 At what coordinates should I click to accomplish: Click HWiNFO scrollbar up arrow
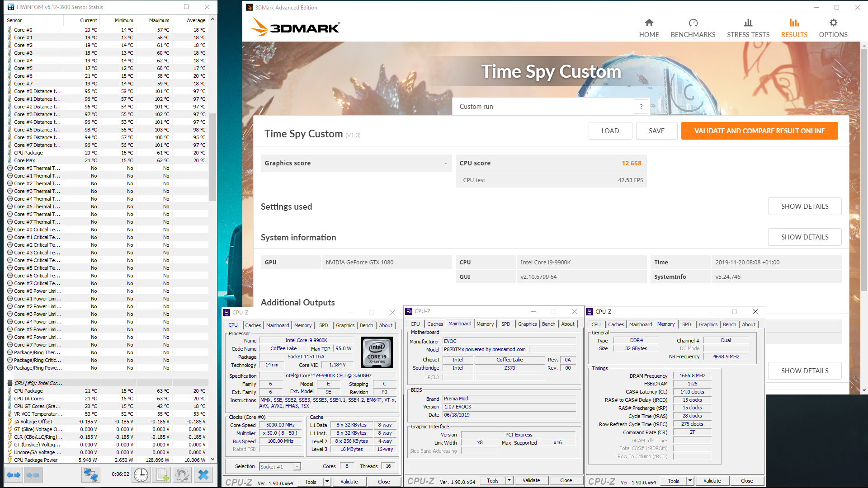click(212, 19)
